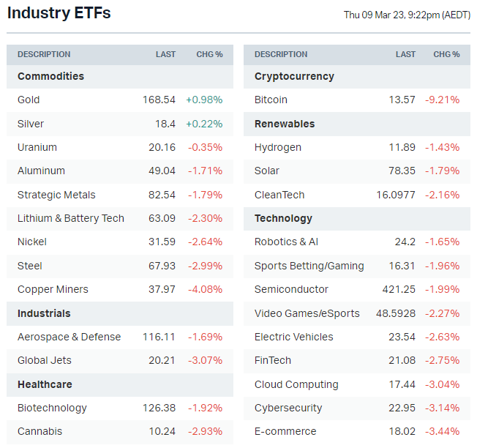This screenshot has height=448, width=477.
Task: Open the Bitcoin ETF entry
Action: pyautogui.click(x=271, y=100)
